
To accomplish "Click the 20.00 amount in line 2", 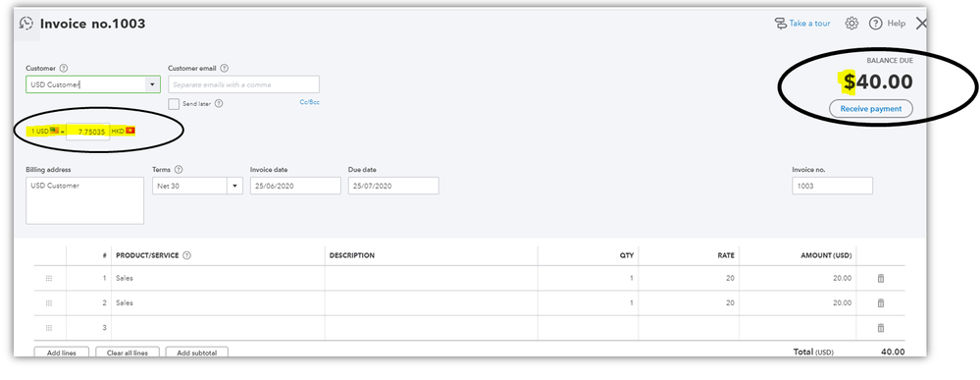I will [842, 303].
